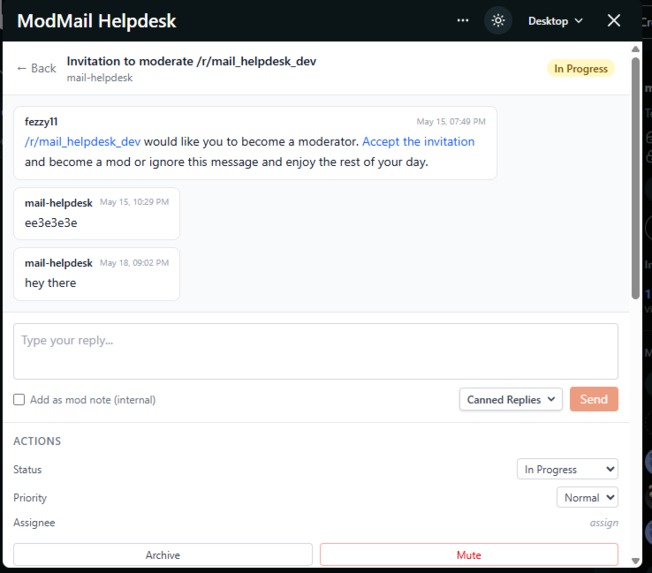Image resolution: width=652 pixels, height=573 pixels.
Task: Click the ACTIONS section heading
Action: point(37,441)
